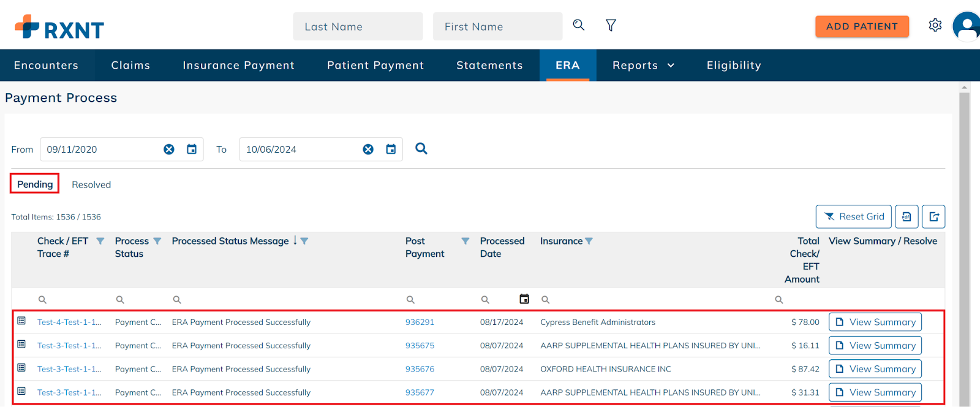The width and height of the screenshot is (980, 412).
Task: Open the Post Payment column filter
Action: coord(466,242)
